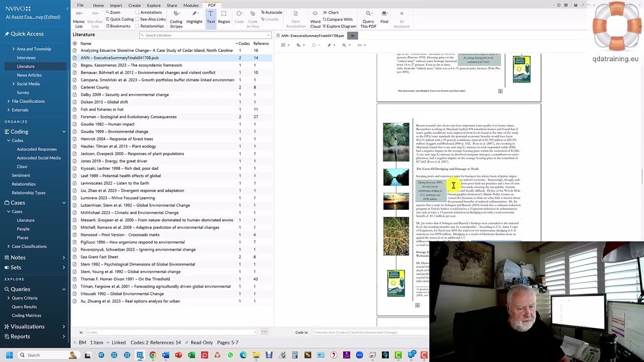Image resolution: width=644 pixels, height=362 pixels.
Task: Select Interviews in navigation pane
Action: coord(26,58)
